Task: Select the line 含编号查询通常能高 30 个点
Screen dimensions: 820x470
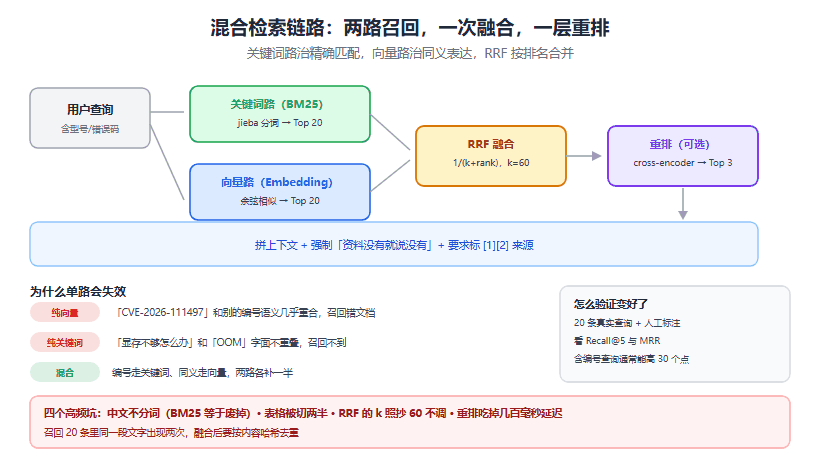Action: [x=631, y=359]
